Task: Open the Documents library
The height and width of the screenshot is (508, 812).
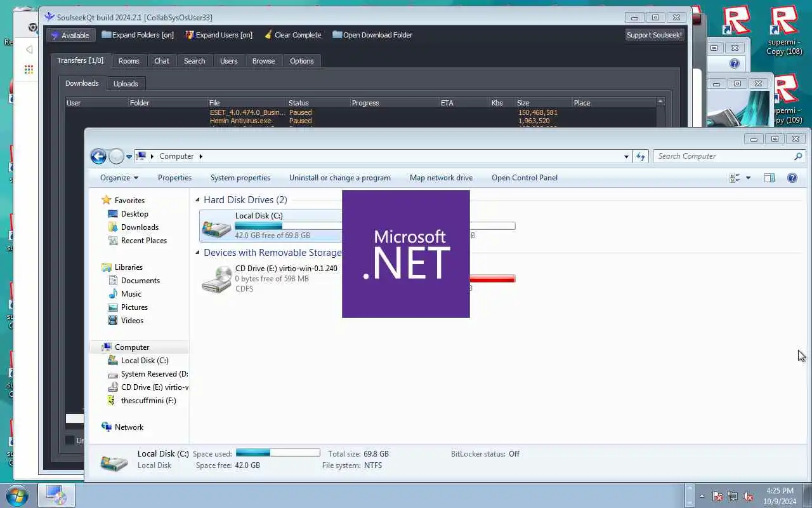Action: (x=140, y=281)
